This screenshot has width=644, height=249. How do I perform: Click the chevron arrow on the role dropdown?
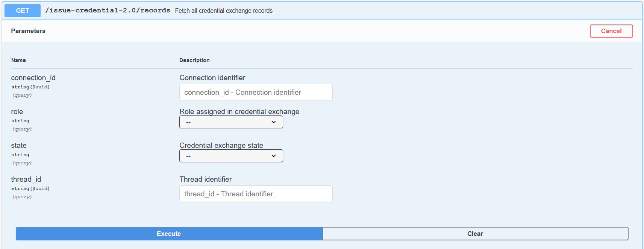coord(274,122)
